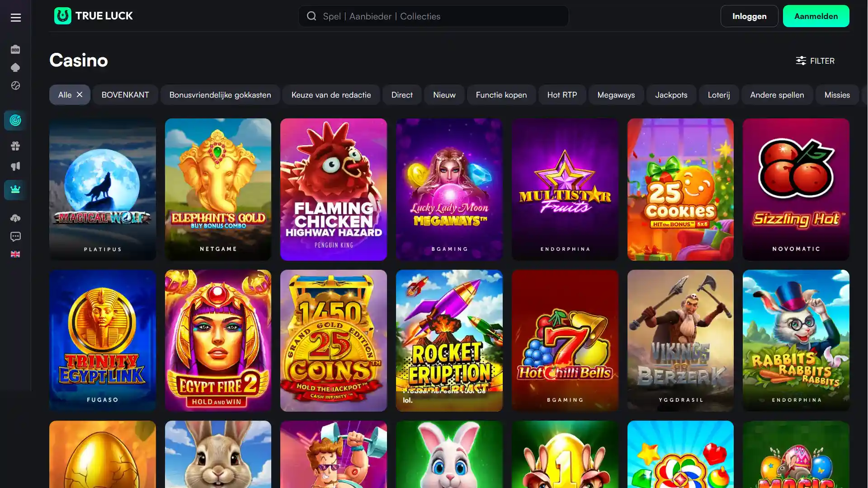The height and width of the screenshot is (488, 868).
Task: Open Rabbits Rabbits Rabbits game
Action: click(796, 341)
